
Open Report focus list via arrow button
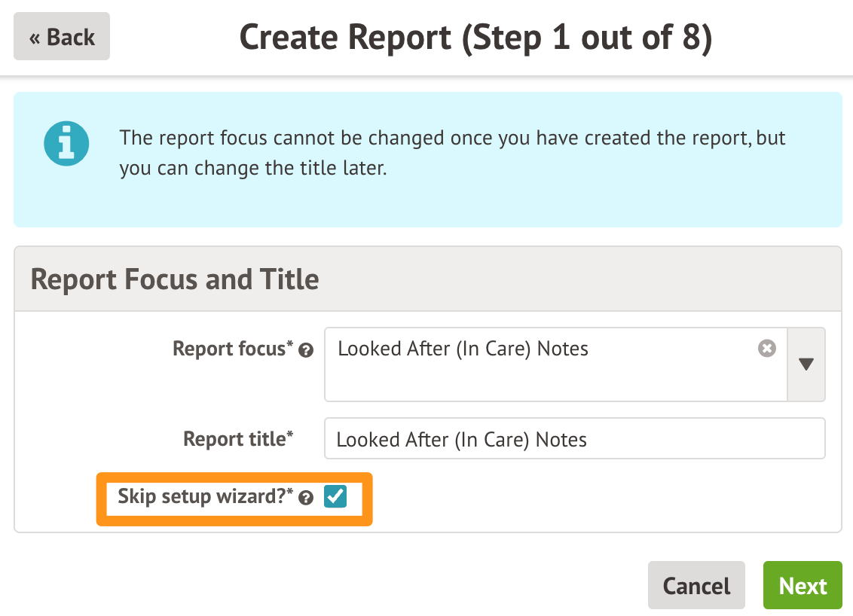(x=806, y=364)
